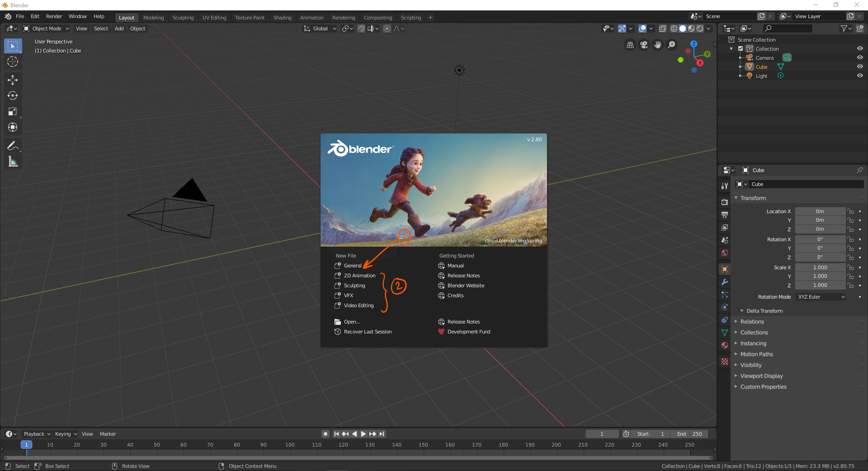Click frame 100 on the timeline
Screen dimensions: 868x471
pyautogui.click(x=290, y=445)
